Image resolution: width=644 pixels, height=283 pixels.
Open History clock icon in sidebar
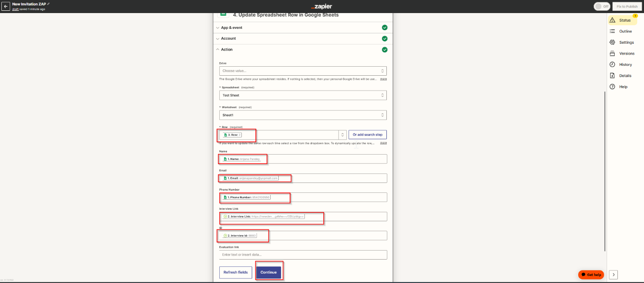point(612,64)
